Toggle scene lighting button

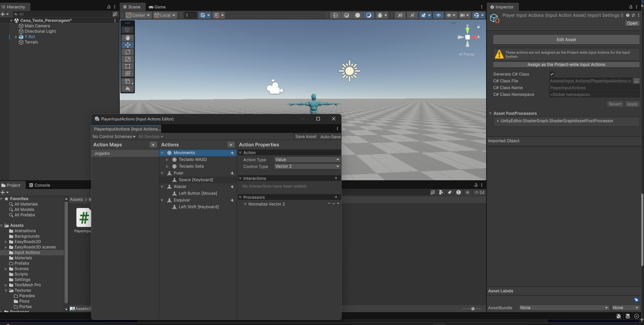coord(412,15)
